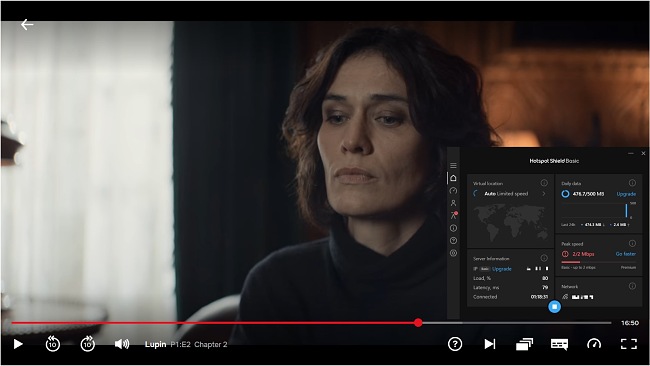The height and width of the screenshot is (366, 650).
Task: Skip forward 10 seconds
Action: 87,344
